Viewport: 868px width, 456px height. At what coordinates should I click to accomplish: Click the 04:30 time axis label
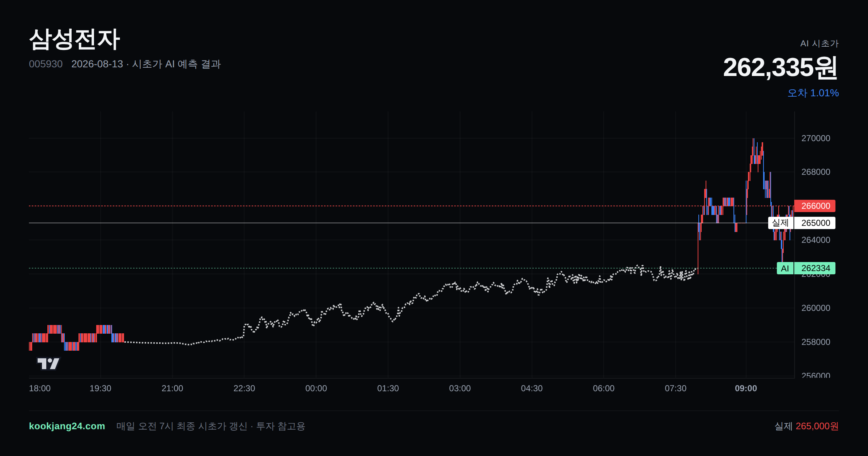coord(532,388)
